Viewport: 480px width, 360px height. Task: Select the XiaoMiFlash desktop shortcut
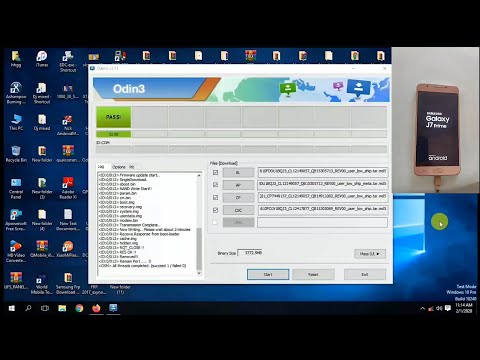pyautogui.click(x=68, y=249)
